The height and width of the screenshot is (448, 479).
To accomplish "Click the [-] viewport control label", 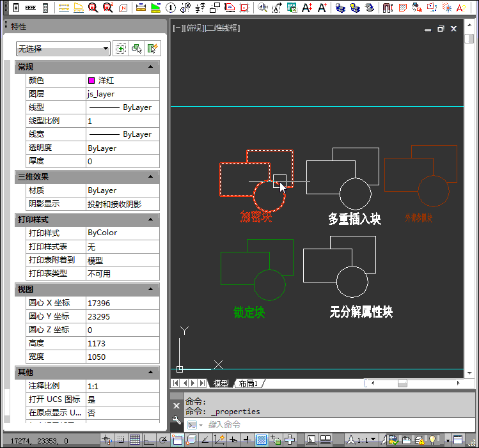I will pos(177,29).
